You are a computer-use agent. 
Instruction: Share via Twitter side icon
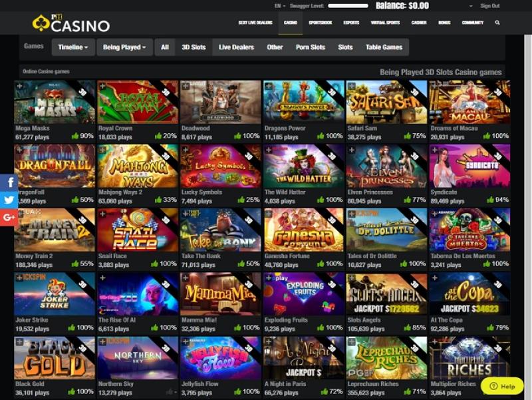9,199
